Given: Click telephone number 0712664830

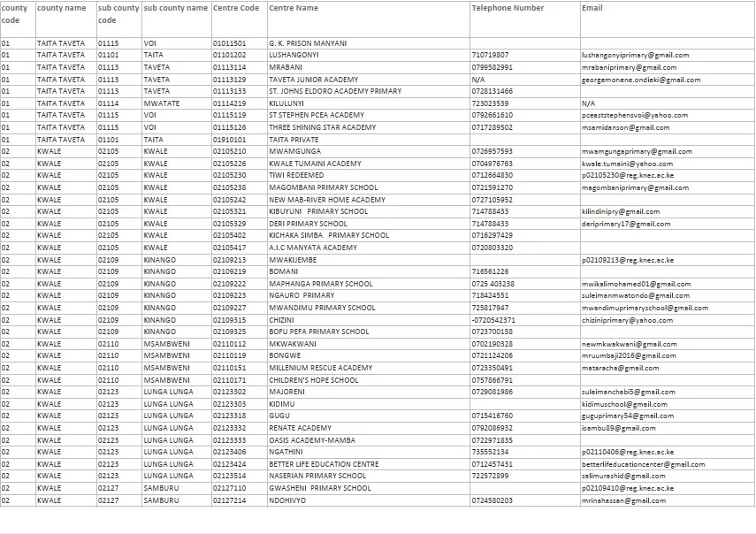Looking at the screenshot, I should point(492,175).
